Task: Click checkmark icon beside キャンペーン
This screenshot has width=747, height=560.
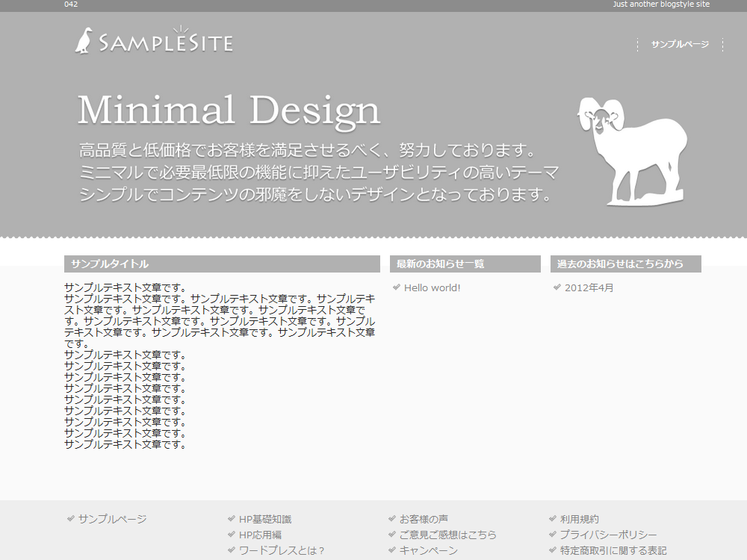Action: [391, 550]
